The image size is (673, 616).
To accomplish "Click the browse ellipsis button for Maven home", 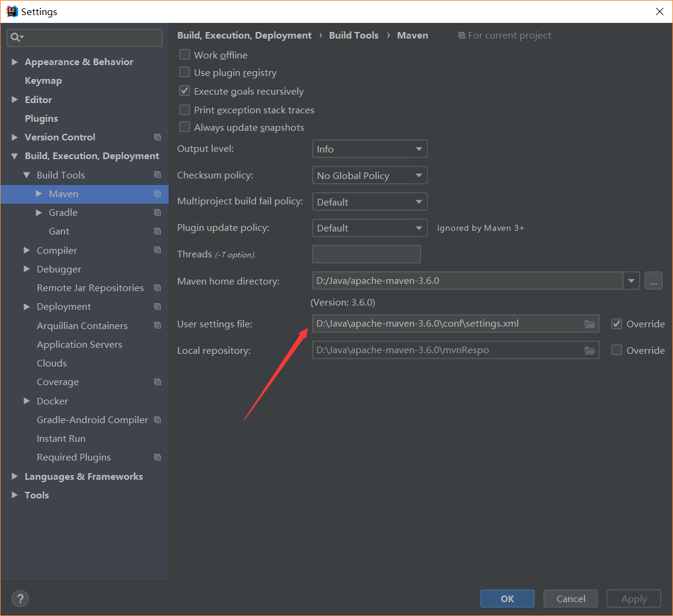I will pyautogui.click(x=653, y=281).
